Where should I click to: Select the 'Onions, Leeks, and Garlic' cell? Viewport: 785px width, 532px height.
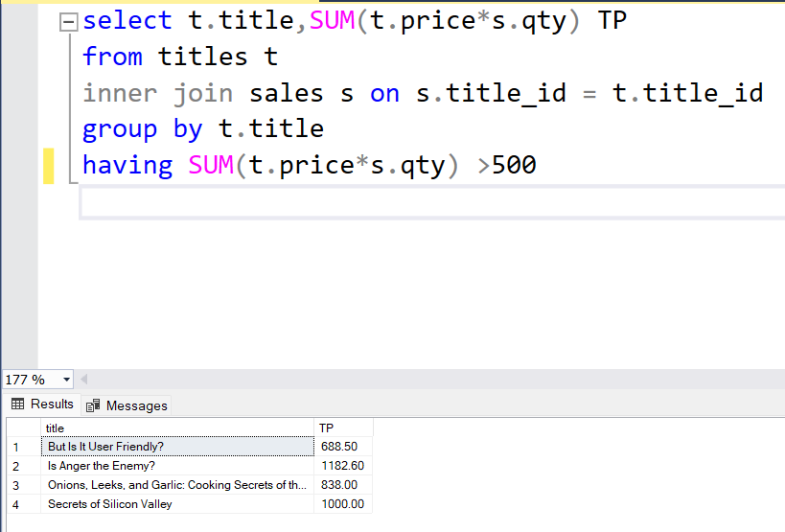[x=177, y=485]
